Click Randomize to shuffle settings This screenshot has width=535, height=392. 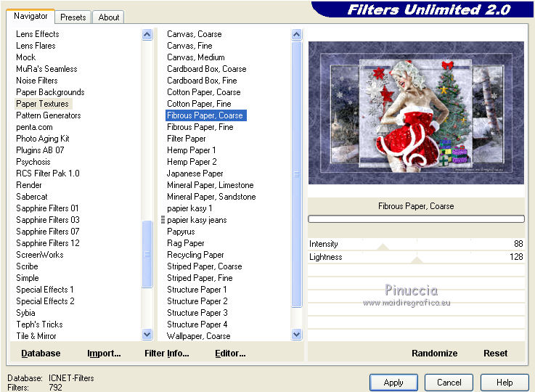(434, 354)
